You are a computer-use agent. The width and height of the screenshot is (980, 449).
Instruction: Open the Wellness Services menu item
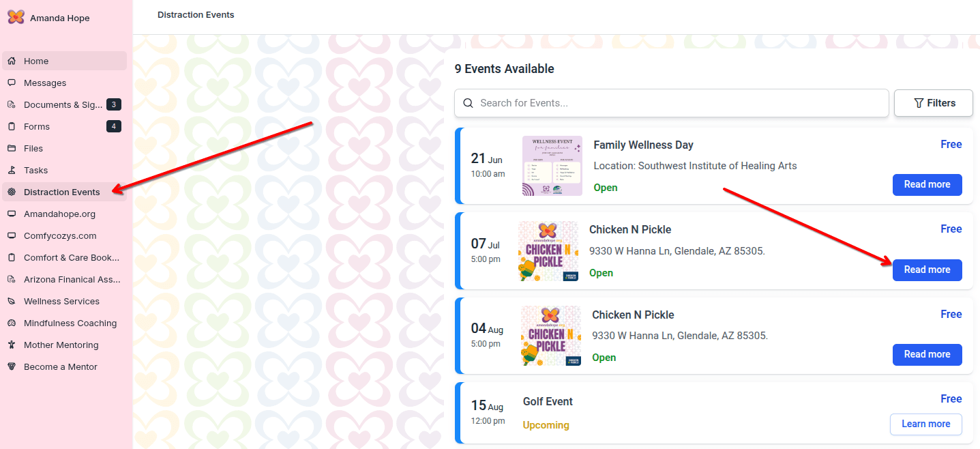[x=61, y=301]
